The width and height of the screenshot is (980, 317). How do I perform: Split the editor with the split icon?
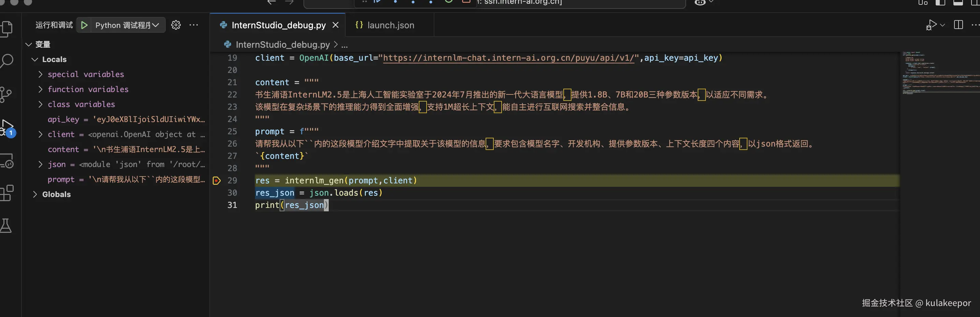pos(958,25)
